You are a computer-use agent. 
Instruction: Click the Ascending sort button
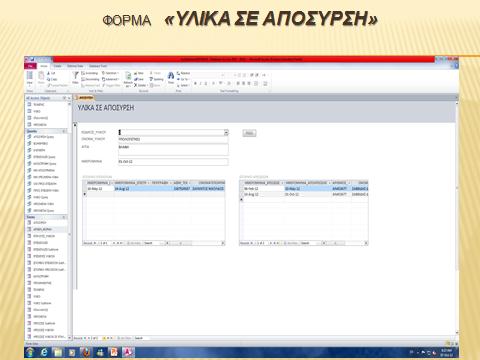click(x=90, y=73)
